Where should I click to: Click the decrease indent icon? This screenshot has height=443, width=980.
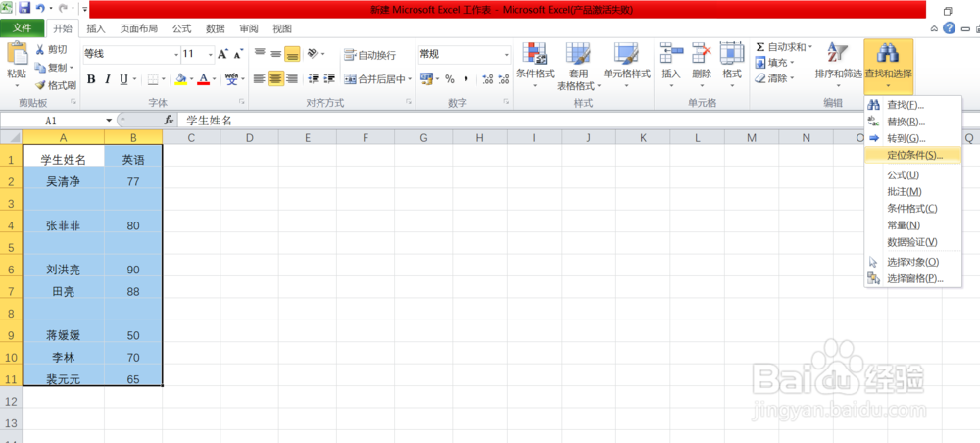click(314, 79)
